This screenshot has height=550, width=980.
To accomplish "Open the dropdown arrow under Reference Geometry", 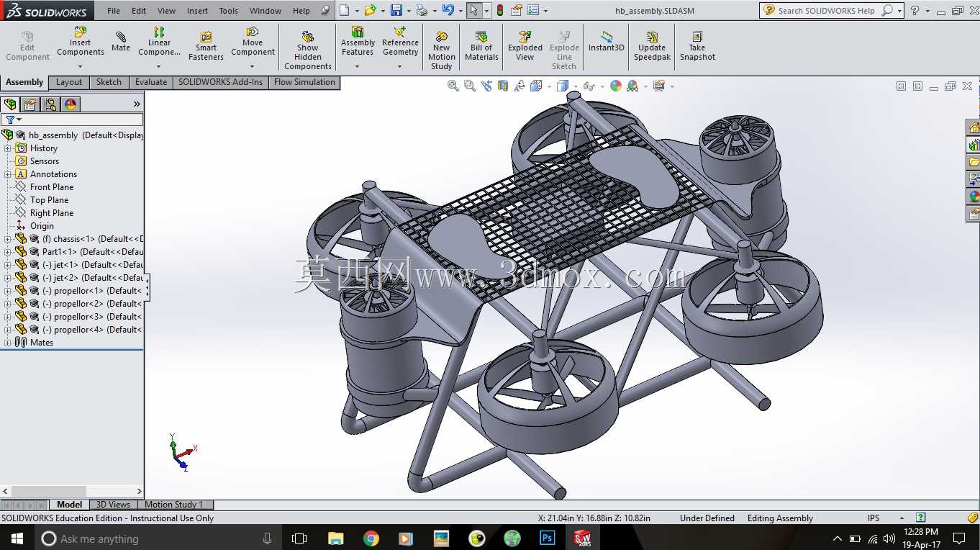I will [400, 66].
